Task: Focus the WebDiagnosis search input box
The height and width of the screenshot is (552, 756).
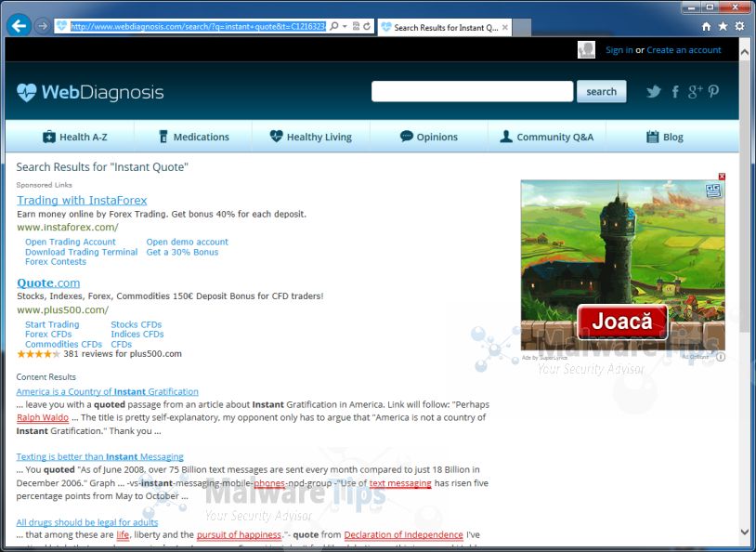Action: [x=472, y=91]
